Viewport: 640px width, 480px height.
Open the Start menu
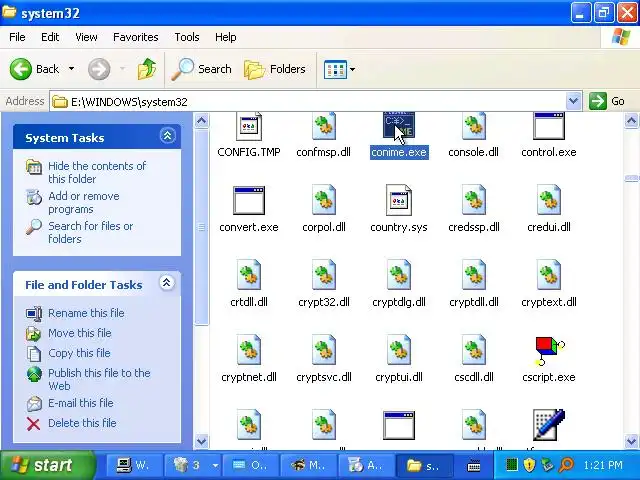point(46,465)
